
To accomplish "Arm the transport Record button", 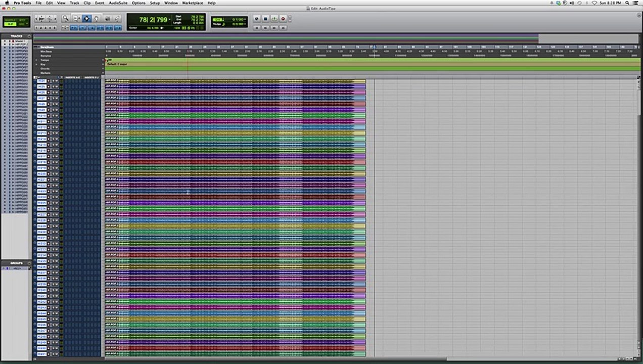I will click(x=283, y=19).
